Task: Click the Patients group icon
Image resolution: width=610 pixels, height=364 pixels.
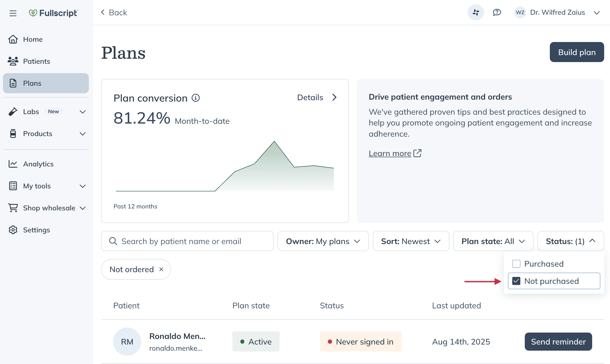Action: (x=13, y=61)
